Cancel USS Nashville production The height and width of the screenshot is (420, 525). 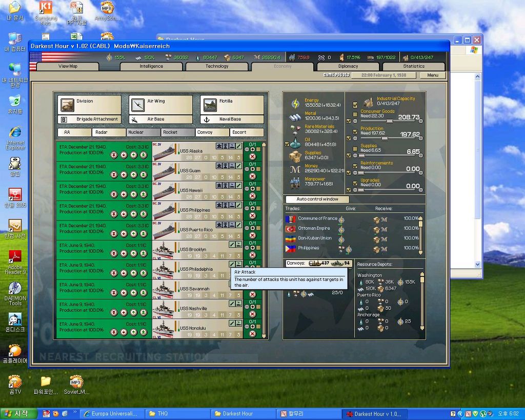[252, 314]
